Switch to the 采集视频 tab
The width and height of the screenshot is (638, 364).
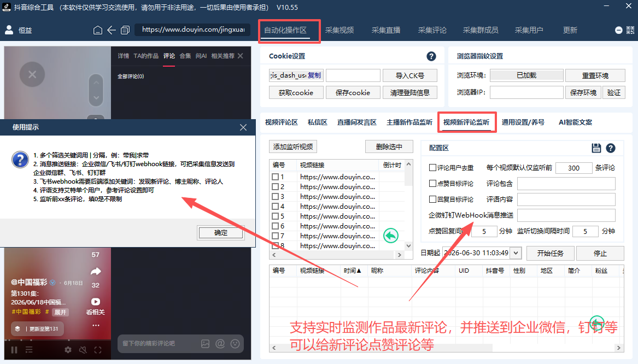(x=340, y=30)
